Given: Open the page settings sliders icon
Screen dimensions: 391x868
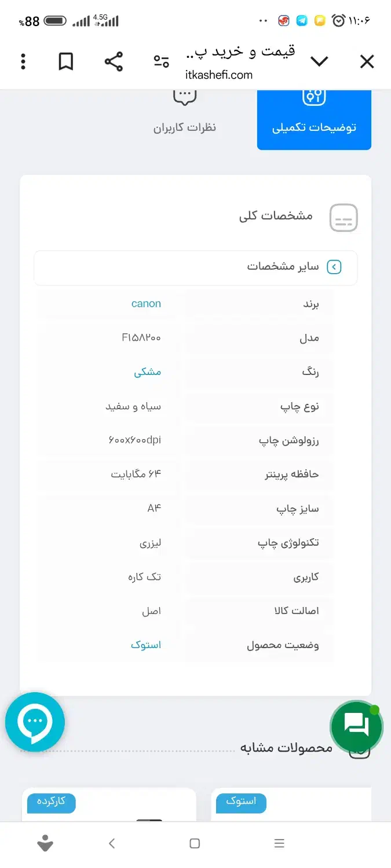Looking at the screenshot, I should 161,61.
